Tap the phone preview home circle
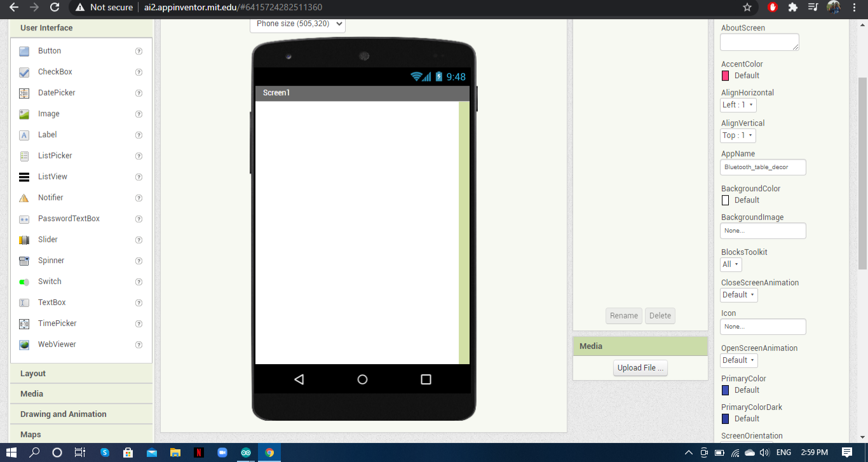This screenshot has width=868, height=462. coord(362,379)
